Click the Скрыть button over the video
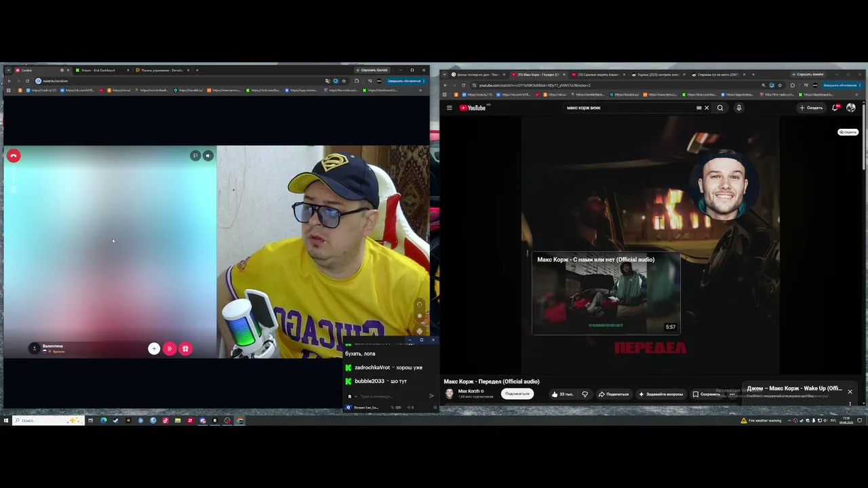This screenshot has width=868, height=488. point(848,132)
